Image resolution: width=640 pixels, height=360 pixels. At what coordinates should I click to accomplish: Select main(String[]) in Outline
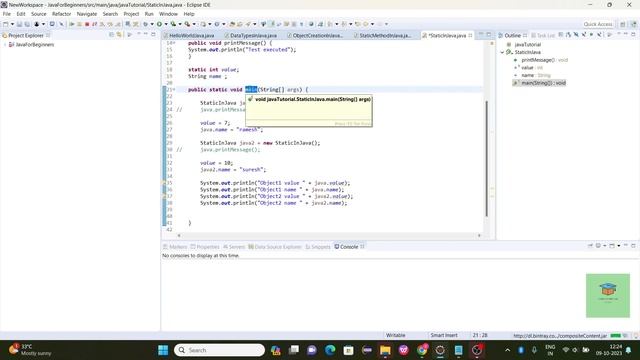tap(539, 83)
